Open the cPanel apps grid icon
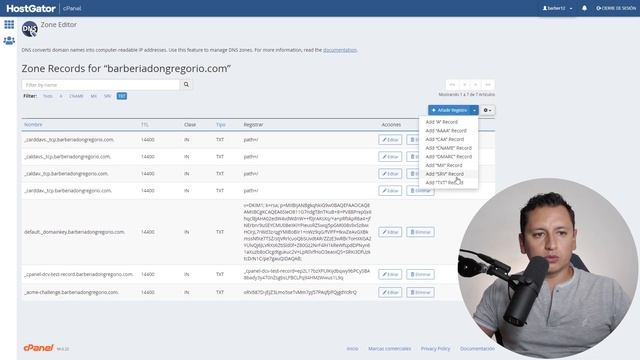 point(9,24)
